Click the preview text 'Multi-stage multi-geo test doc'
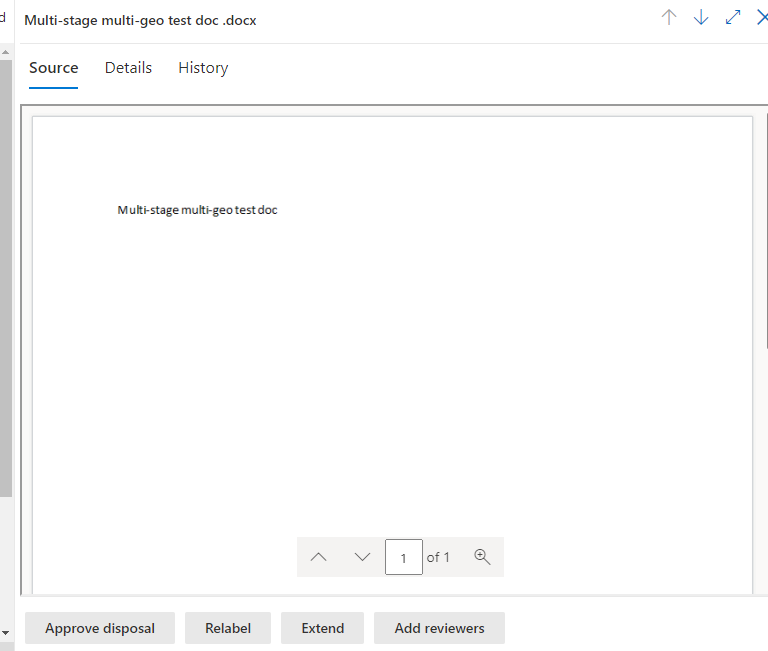The width and height of the screenshot is (768, 651). point(197,210)
